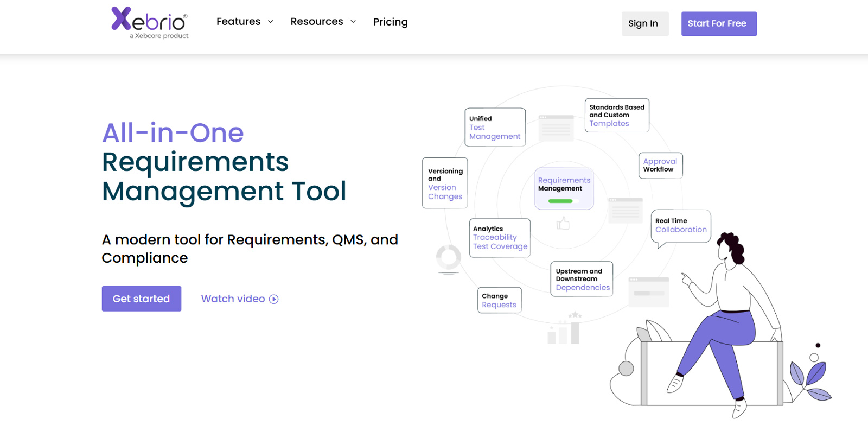868x425 pixels.
Task: Click the browser window icon near Dependencies
Action: tap(648, 292)
